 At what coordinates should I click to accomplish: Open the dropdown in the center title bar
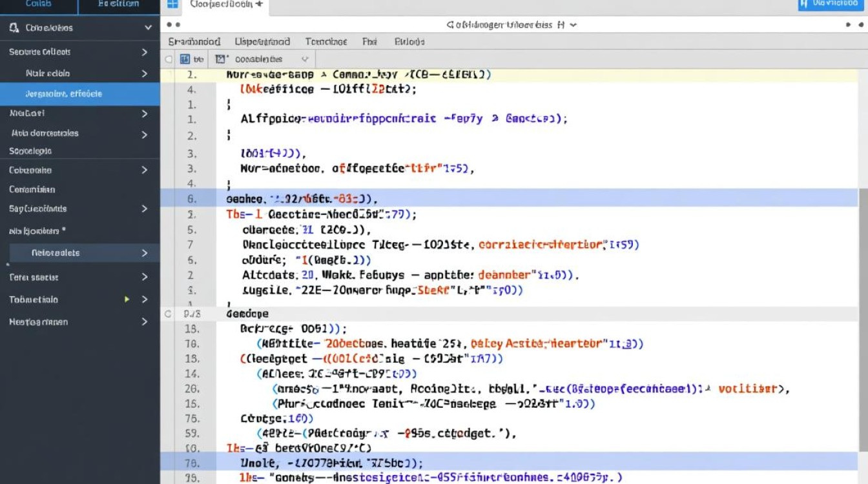pyautogui.click(x=572, y=25)
